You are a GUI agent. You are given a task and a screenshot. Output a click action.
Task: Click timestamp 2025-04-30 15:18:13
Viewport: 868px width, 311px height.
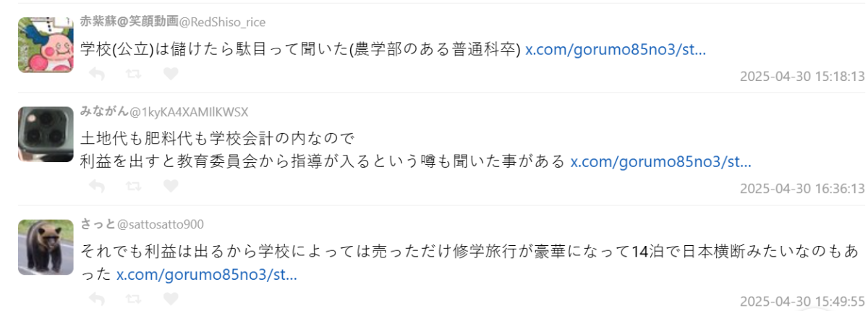coord(802,76)
